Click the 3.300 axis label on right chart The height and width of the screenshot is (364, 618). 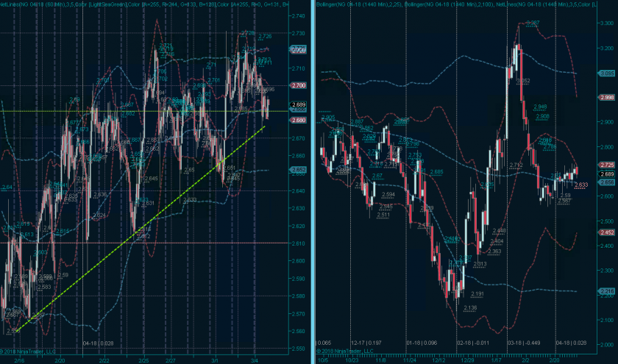pyautogui.click(x=607, y=24)
